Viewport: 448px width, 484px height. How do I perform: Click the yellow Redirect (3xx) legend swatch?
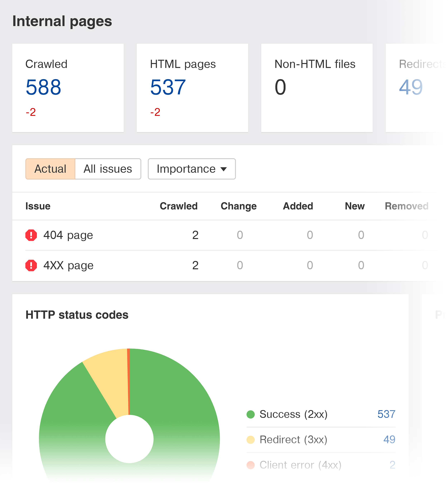(250, 440)
